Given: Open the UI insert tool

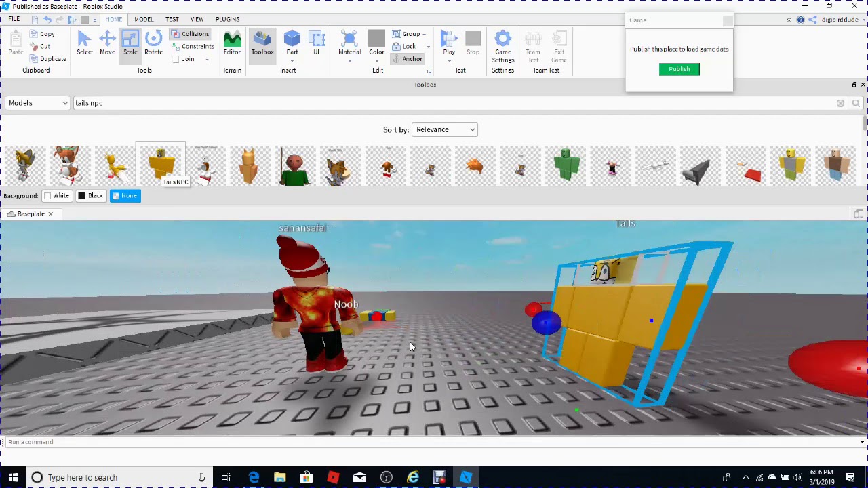Looking at the screenshot, I should [x=316, y=43].
